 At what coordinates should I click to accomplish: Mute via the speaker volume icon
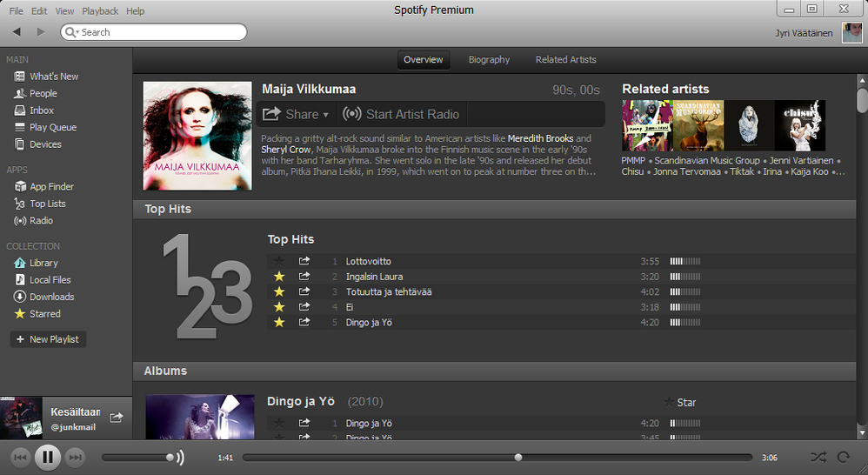[180, 458]
